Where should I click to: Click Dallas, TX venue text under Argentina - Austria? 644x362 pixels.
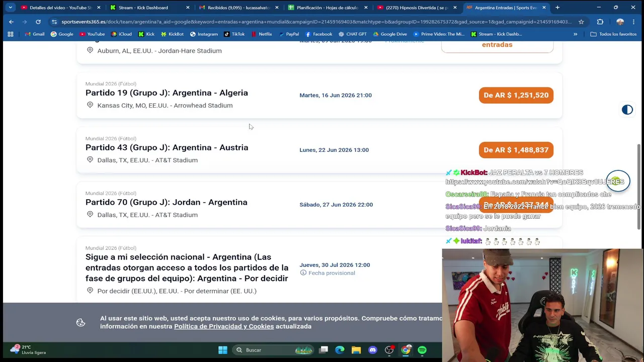(147, 160)
